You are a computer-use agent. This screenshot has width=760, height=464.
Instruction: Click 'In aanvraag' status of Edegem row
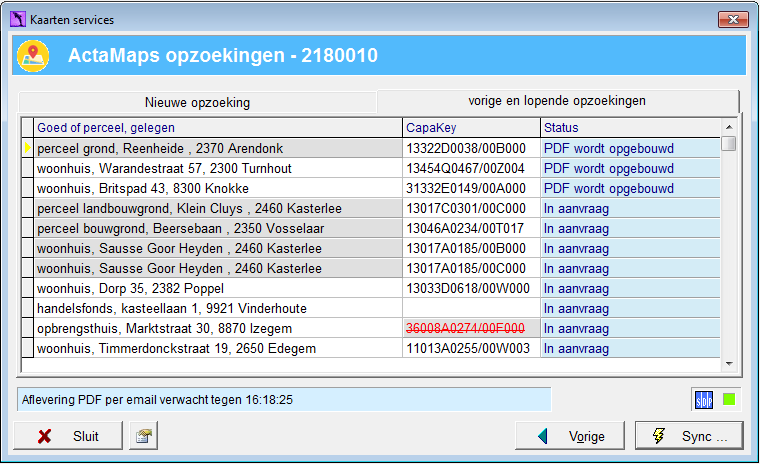pos(631,348)
